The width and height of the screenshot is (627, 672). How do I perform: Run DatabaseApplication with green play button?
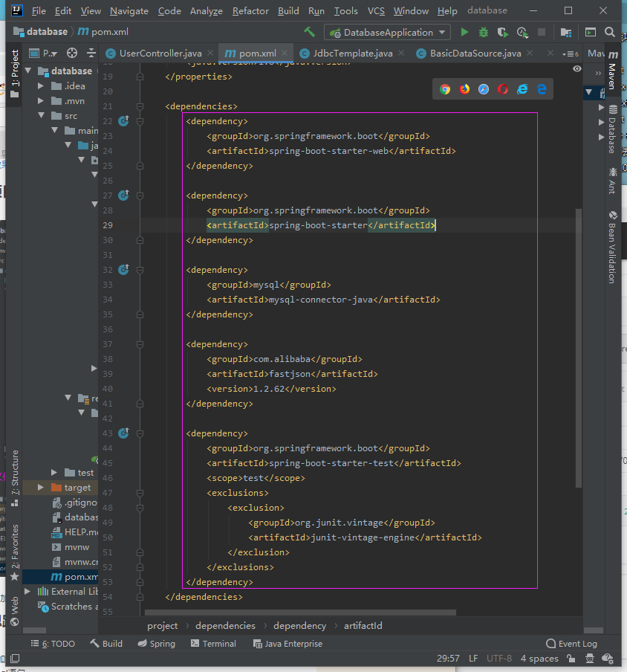tap(464, 32)
